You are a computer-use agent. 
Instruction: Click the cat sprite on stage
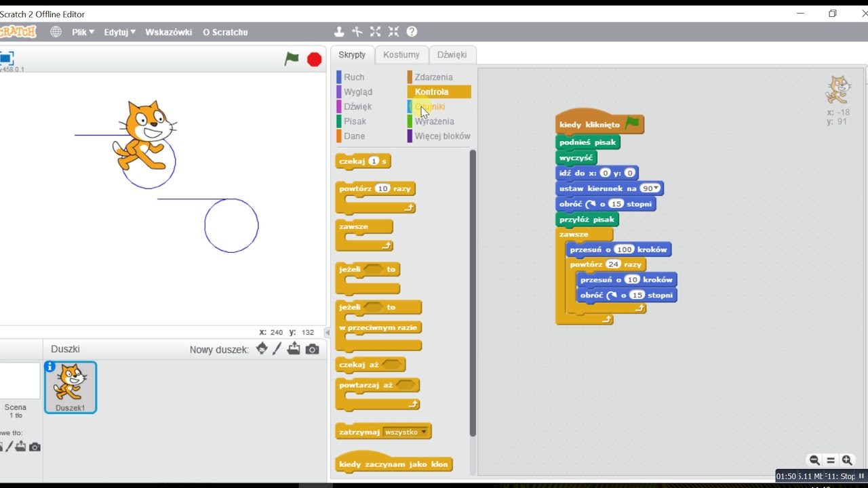(x=145, y=134)
